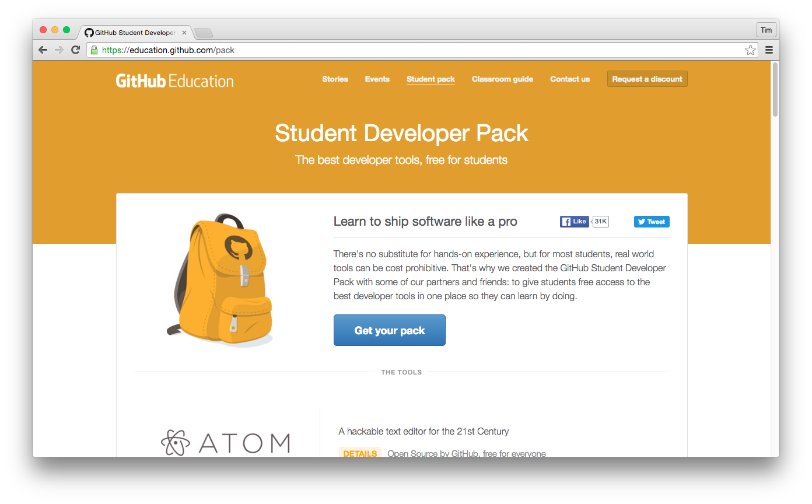812x504 pixels.
Task: Close the GitHub Student Developer tab
Action: [184, 33]
